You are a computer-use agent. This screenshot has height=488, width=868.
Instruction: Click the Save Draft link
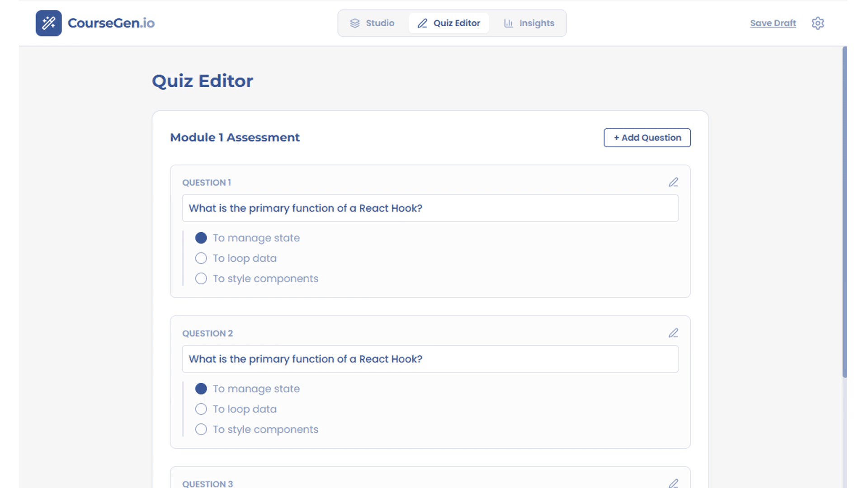pyautogui.click(x=773, y=23)
